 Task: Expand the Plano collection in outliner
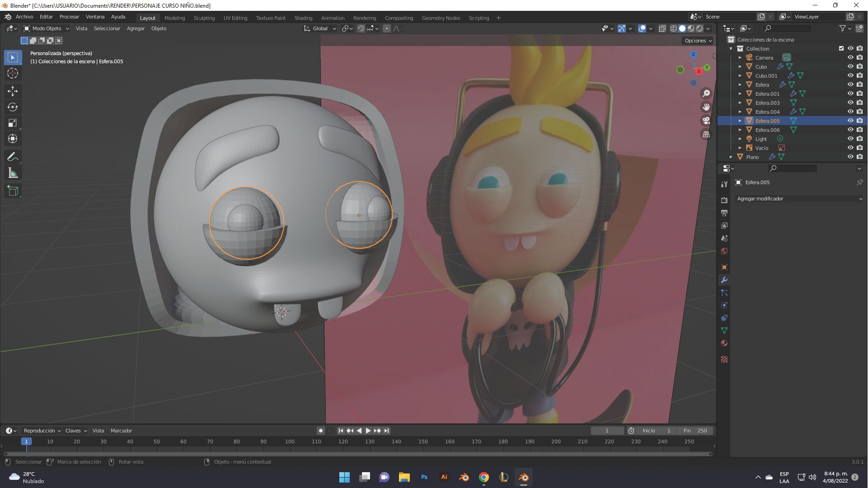(x=731, y=157)
